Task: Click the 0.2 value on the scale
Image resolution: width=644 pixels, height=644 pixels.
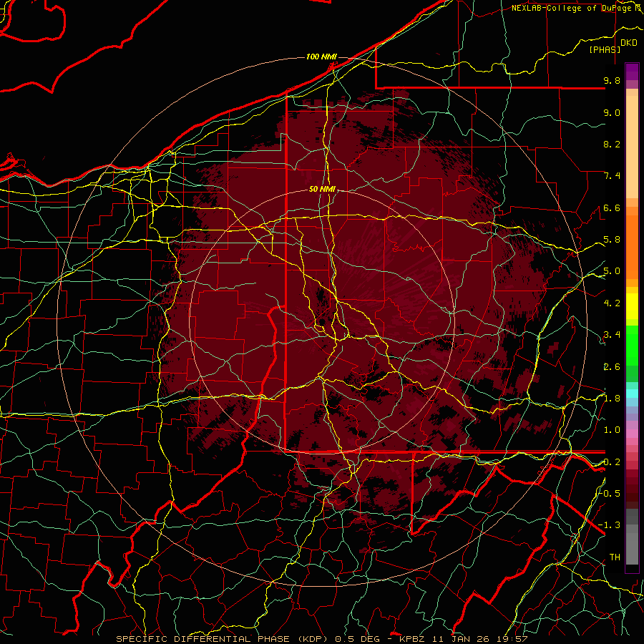Action: (x=612, y=462)
